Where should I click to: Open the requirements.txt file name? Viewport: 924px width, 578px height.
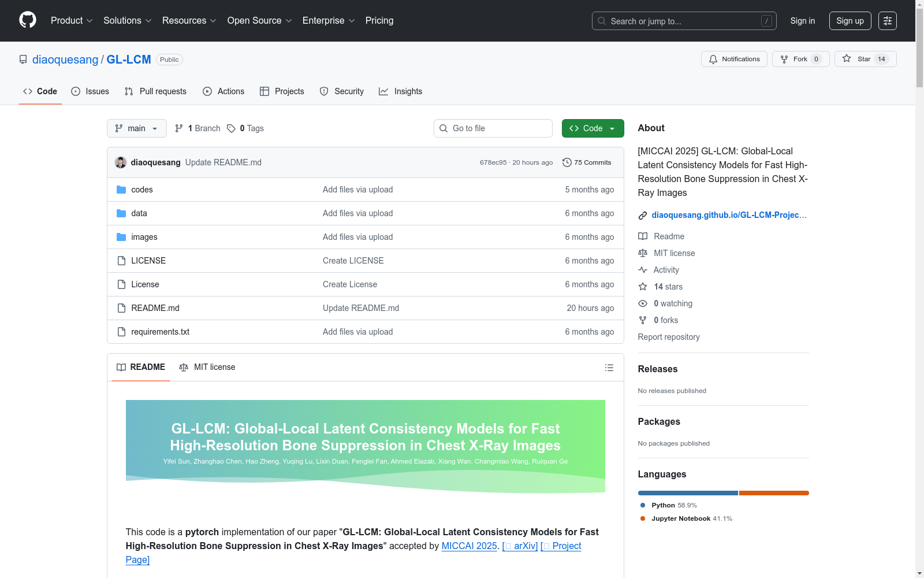161,332
